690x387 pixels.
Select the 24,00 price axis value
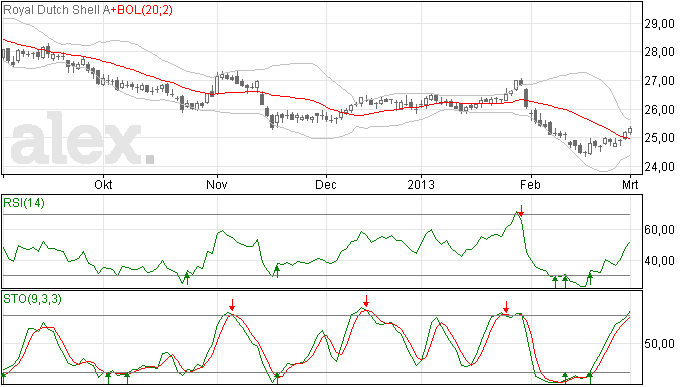[659, 167]
